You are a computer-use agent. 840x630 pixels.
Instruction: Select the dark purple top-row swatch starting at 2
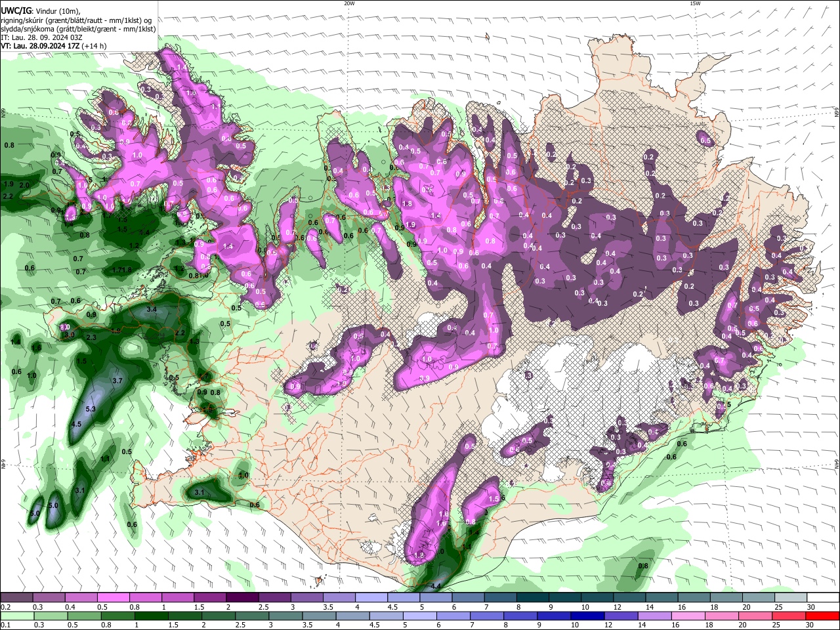click(241, 598)
